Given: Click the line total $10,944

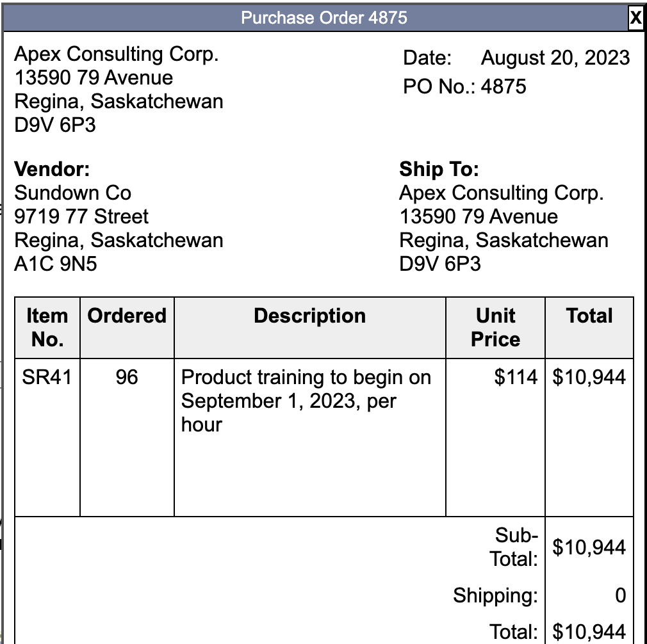Looking at the screenshot, I should [x=589, y=377].
